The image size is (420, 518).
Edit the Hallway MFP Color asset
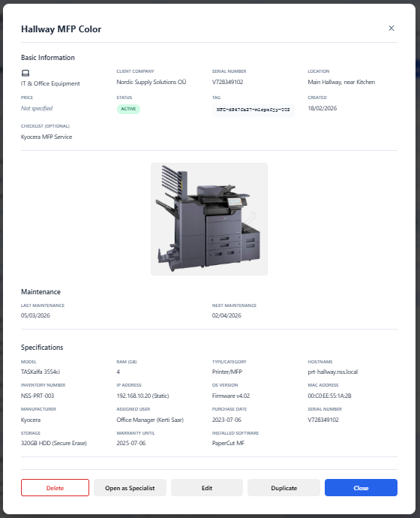click(x=207, y=488)
